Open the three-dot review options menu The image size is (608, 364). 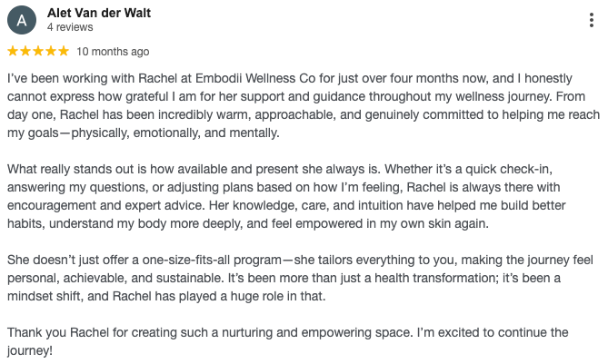tap(592, 20)
